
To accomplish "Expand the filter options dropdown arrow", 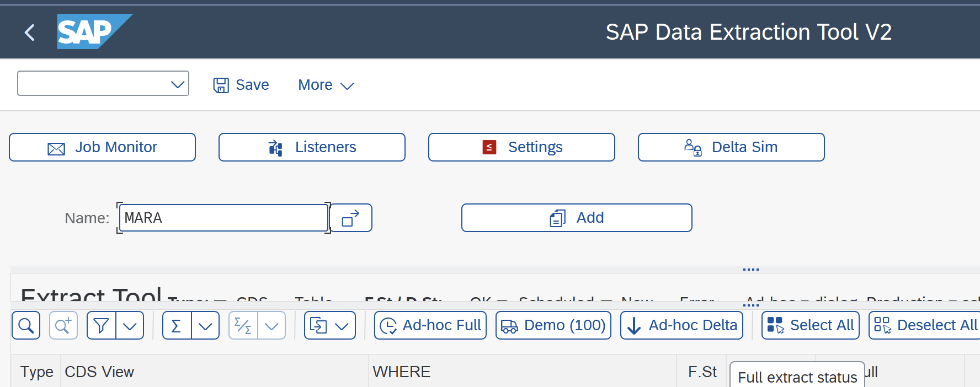I will coord(130,325).
